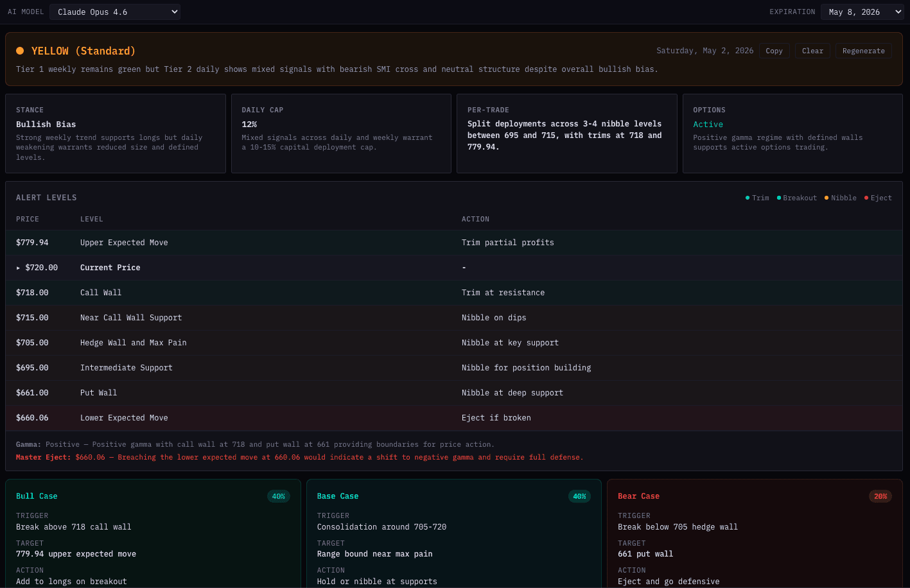Click Add to longs on breakout action

[71, 582]
